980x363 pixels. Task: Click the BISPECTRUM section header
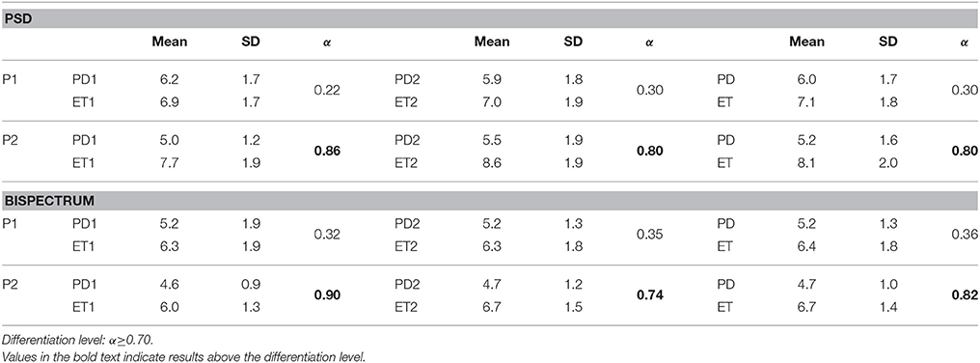(490, 200)
